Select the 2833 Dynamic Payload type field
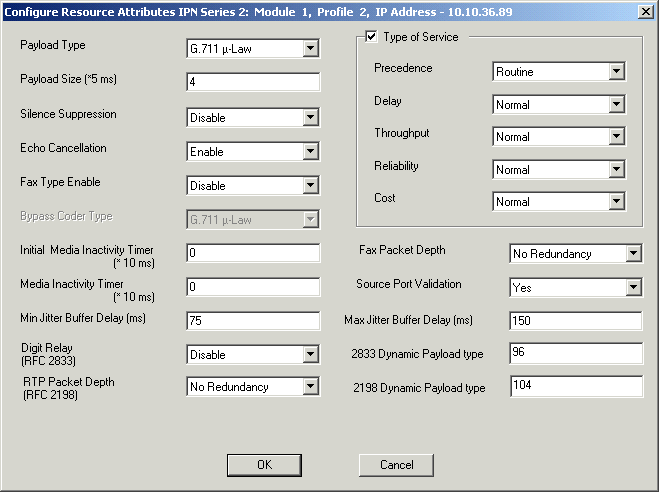 pyautogui.click(x=575, y=354)
